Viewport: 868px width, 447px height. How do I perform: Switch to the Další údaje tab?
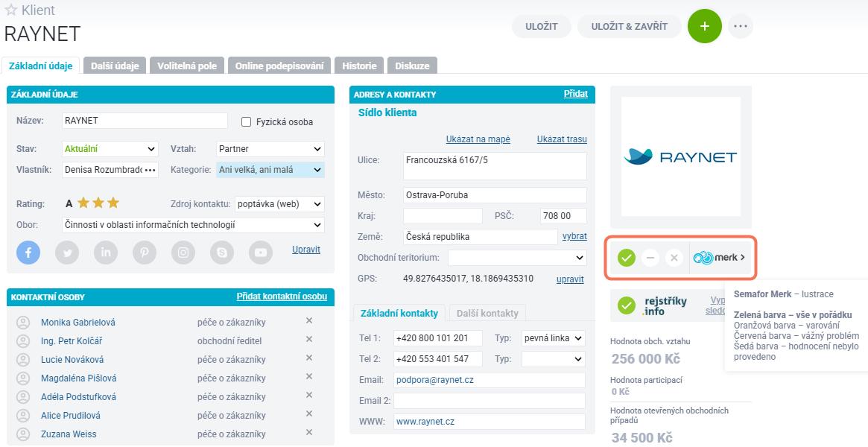(115, 66)
